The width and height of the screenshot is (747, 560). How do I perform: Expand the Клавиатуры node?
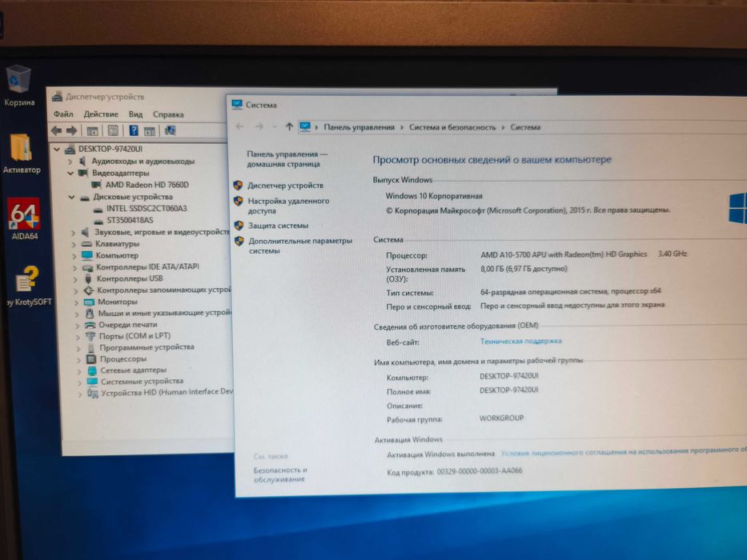click(x=74, y=244)
